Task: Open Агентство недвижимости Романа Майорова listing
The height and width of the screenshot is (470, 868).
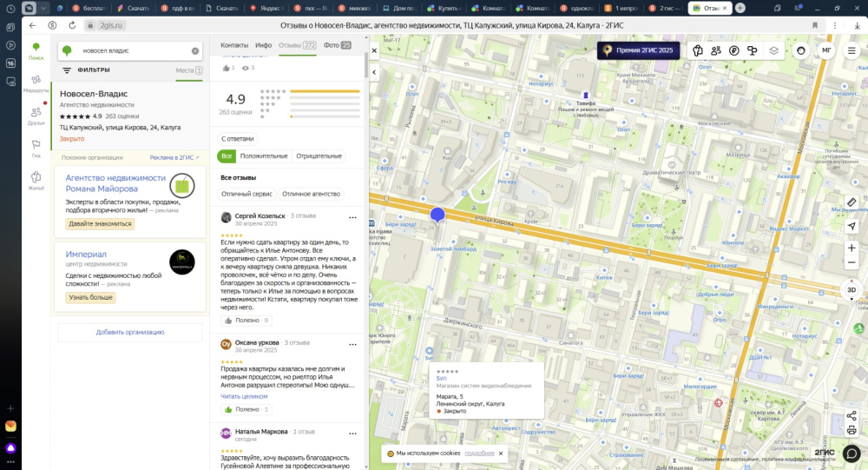Action: pyautogui.click(x=115, y=183)
